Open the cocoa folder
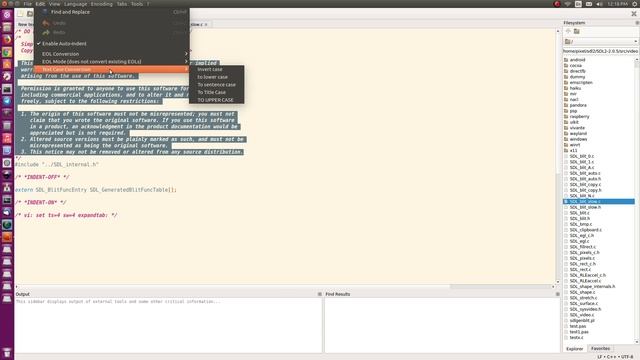This screenshot has width=640, height=360. tap(576, 65)
